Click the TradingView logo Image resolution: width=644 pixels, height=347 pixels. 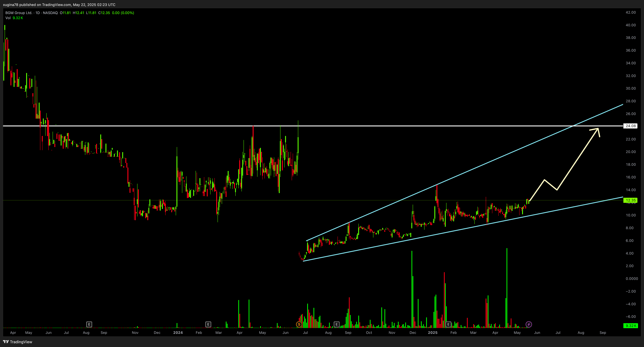tap(18, 342)
